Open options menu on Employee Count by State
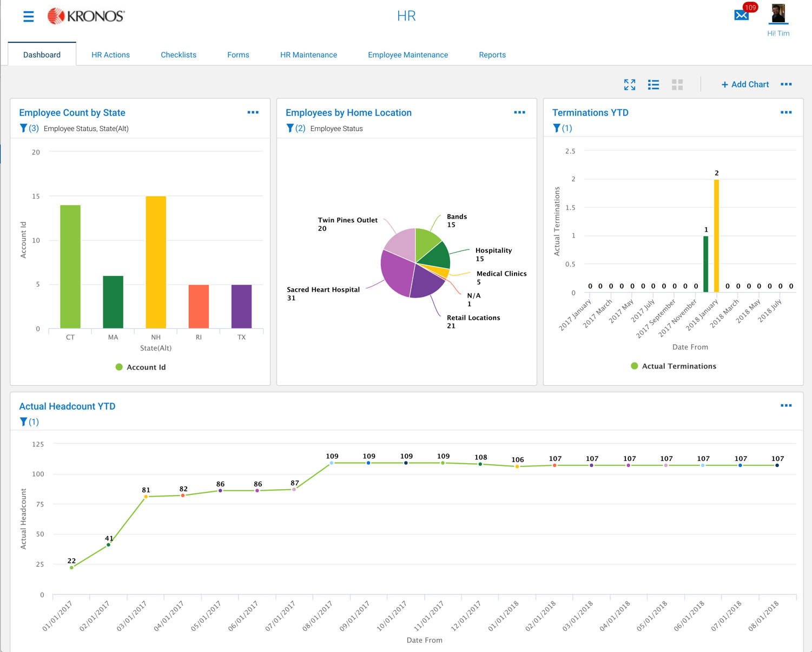 (x=253, y=112)
